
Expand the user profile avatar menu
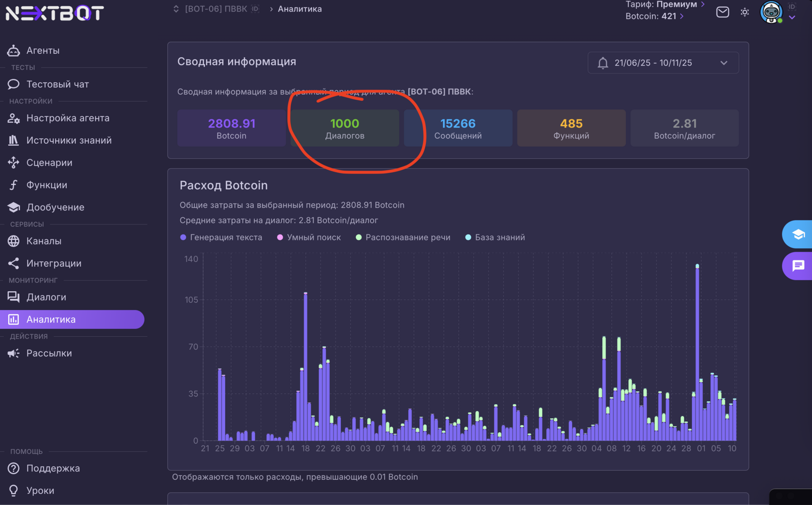pyautogui.click(x=771, y=13)
